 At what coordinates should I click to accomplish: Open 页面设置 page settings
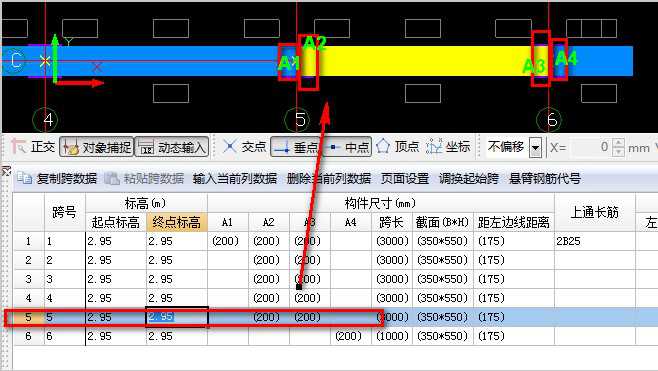click(x=405, y=179)
